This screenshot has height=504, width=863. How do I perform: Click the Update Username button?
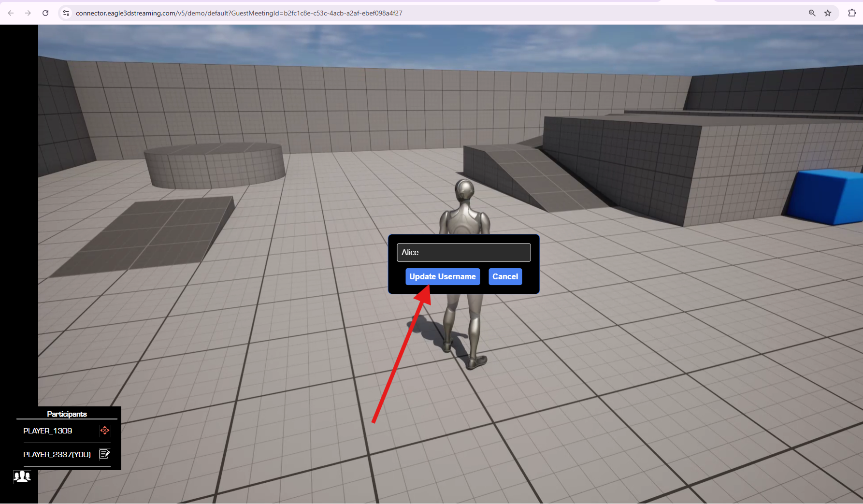(442, 276)
